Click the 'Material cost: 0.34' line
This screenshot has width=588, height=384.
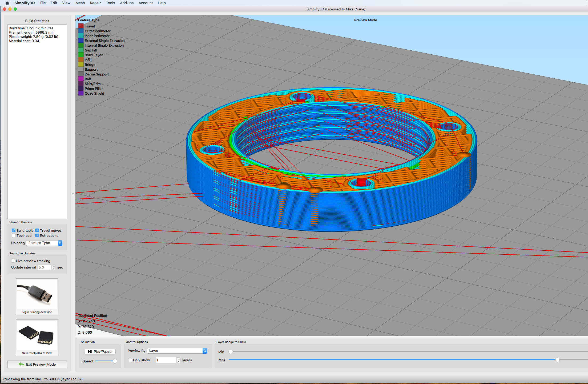(24, 41)
